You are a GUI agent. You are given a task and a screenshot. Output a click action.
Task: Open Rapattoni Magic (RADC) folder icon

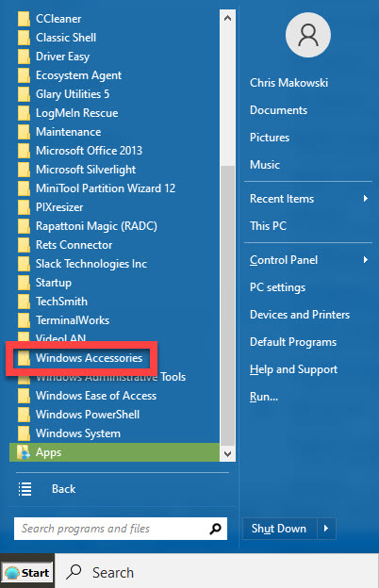click(24, 226)
